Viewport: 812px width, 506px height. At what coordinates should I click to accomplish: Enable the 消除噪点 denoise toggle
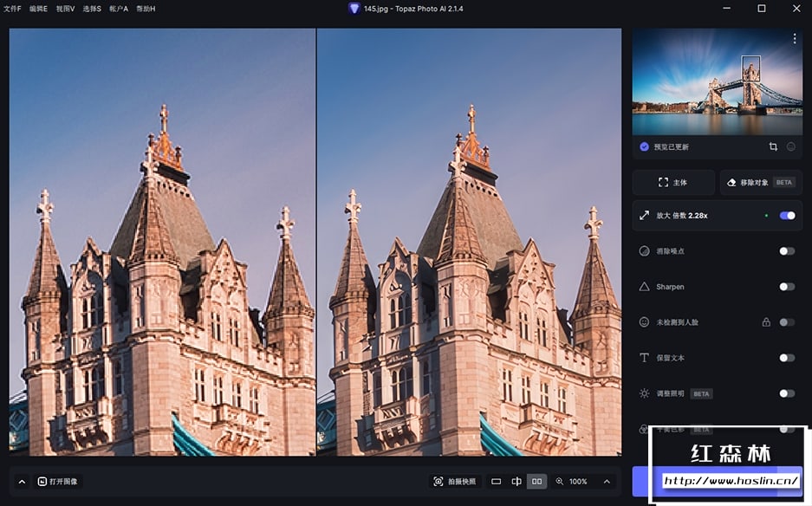787,251
